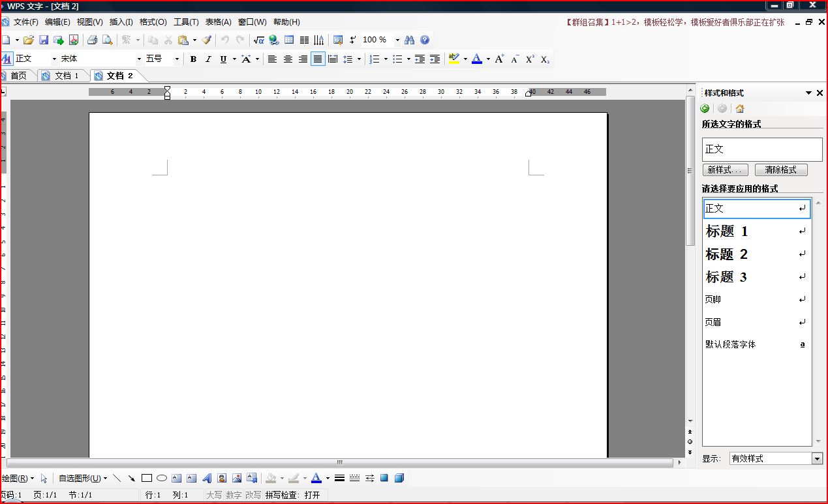This screenshot has height=504, width=828.
Task: Click the Save document icon
Action: [44, 40]
